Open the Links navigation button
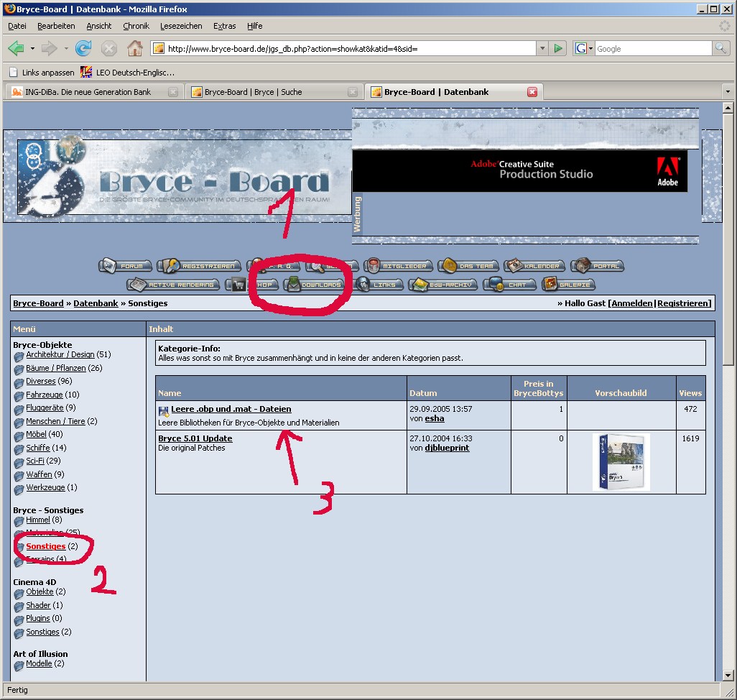The width and height of the screenshot is (737, 700). (x=379, y=285)
